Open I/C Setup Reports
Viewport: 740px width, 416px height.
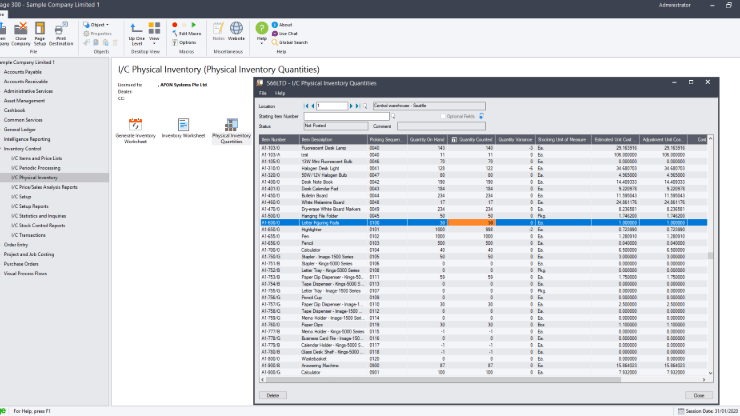(29, 206)
